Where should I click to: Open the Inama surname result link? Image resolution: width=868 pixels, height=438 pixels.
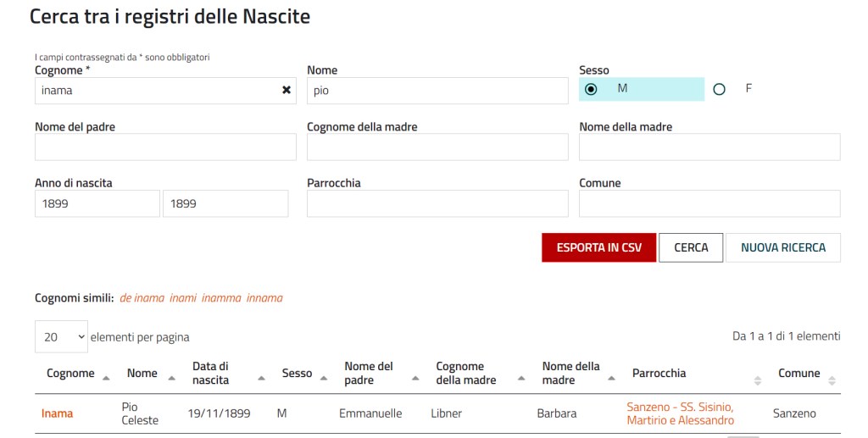57,413
